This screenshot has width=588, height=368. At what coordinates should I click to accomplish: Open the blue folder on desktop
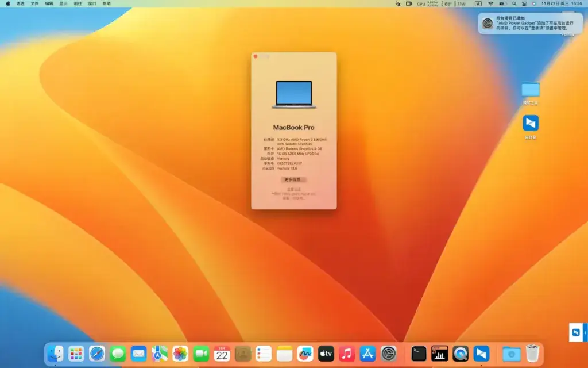tap(530, 90)
